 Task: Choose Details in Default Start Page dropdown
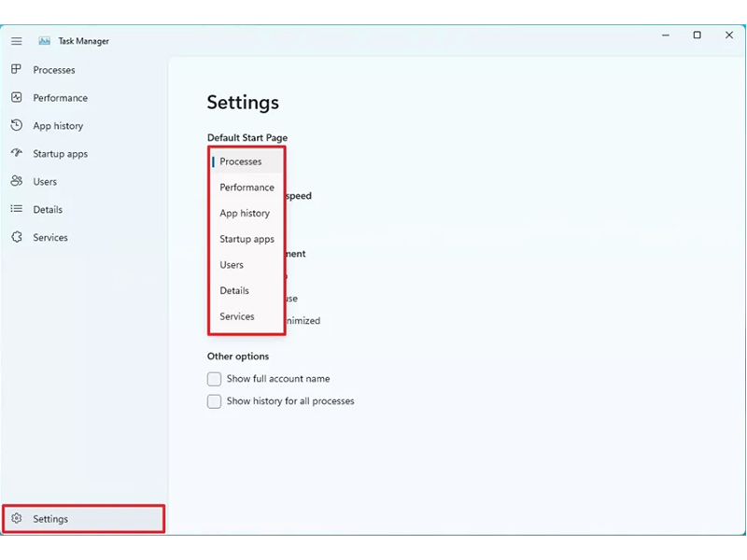coord(247,290)
